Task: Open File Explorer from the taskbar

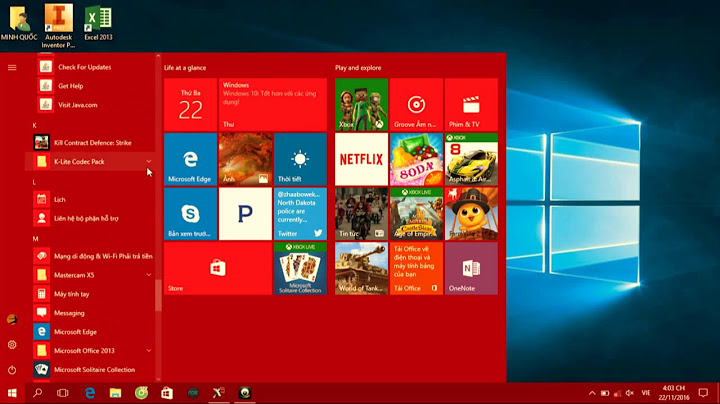Action: [x=115, y=393]
